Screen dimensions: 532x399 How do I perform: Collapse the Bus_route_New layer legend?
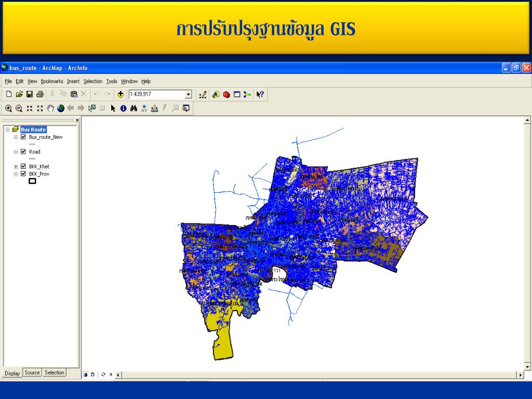(16, 137)
